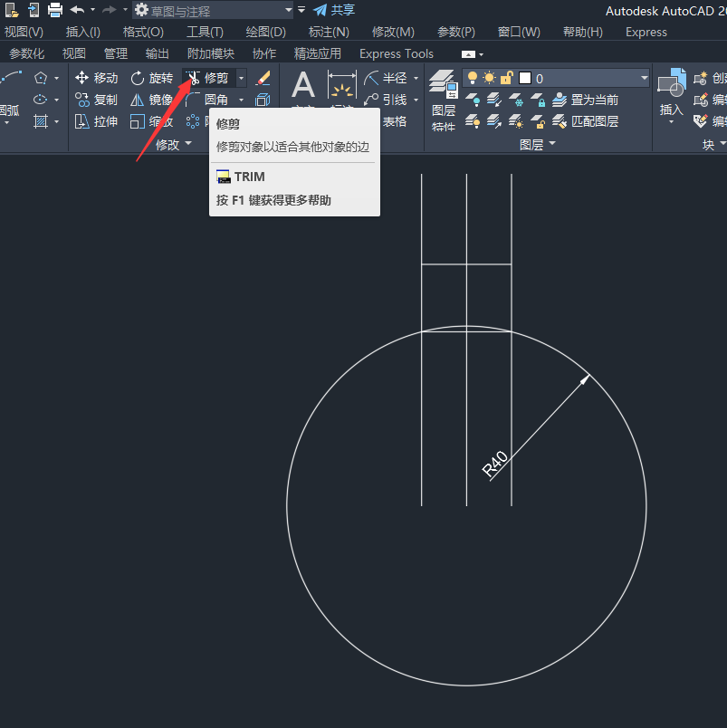Click the Dimension (标注) tool icon
This screenshot has height=728, width=727.
(342, 84)
